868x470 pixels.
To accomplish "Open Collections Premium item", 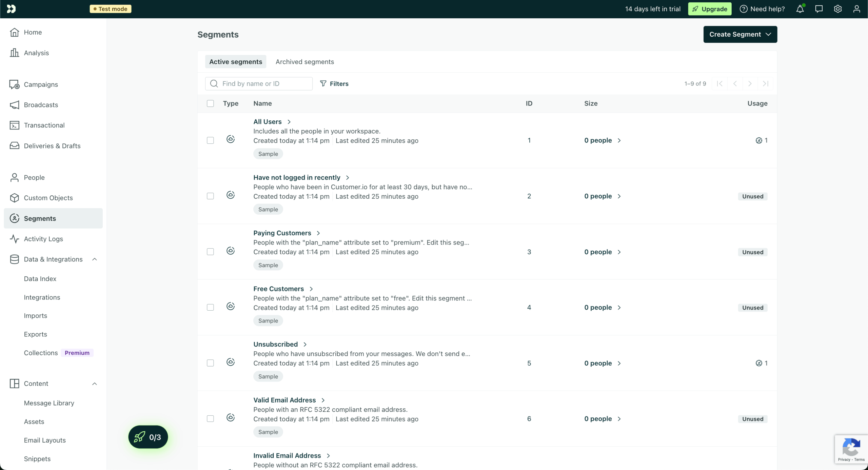I will 58,353.
